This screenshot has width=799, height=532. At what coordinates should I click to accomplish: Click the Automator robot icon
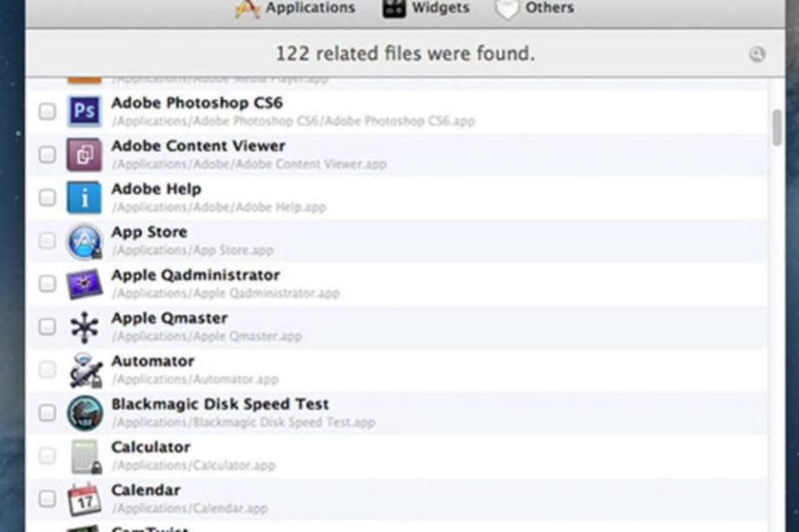(x=85, y=370)
